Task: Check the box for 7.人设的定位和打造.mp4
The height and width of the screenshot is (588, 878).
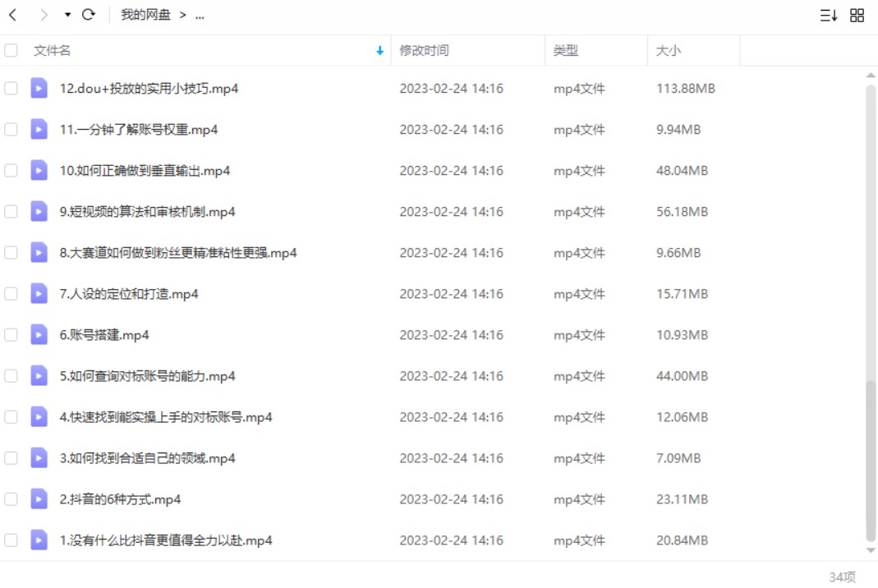Action: [x=11, y=293]
